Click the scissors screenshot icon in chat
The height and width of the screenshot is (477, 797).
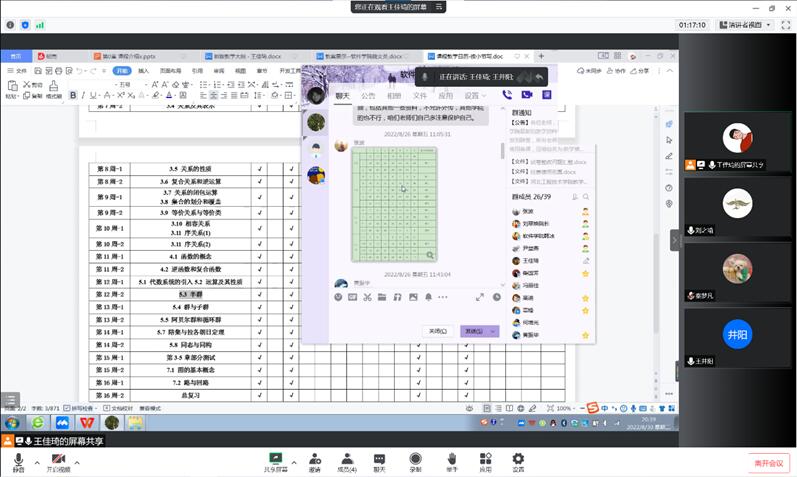367,297
